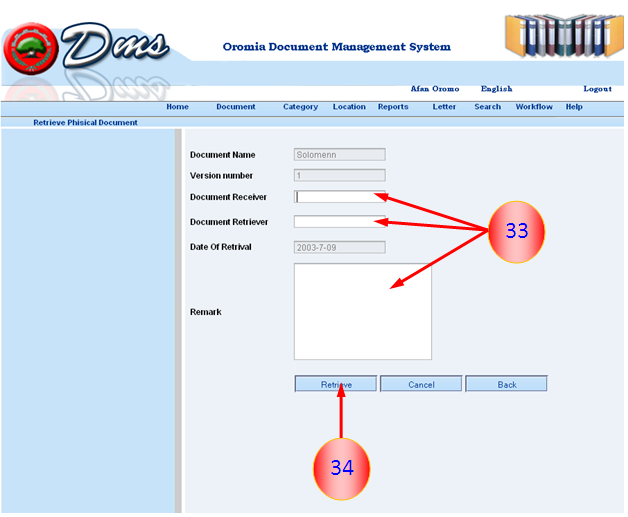Focus the Document Receiver field
The image size is (628, 517).
coord(340,197)
